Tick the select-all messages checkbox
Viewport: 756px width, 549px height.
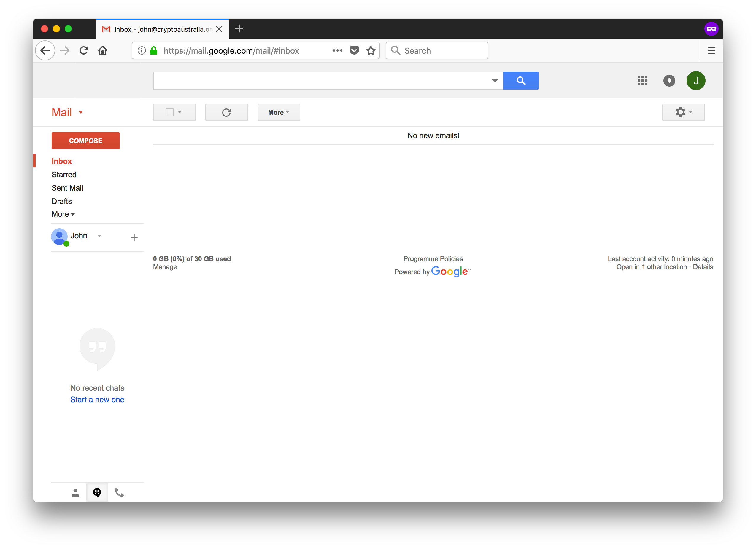(x=170, y=112)
